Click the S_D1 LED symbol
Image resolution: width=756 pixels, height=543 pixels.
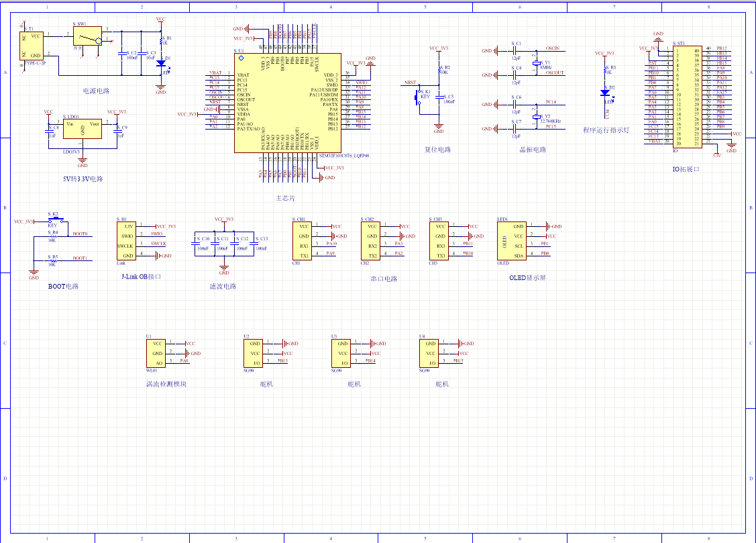pyautogui.click(x=161, y=63)
